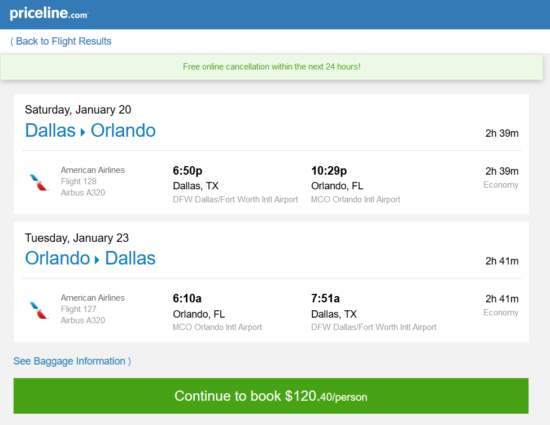550x425 pixels.
Task: Click the priceline.com logo
Action: pos(49,14)
